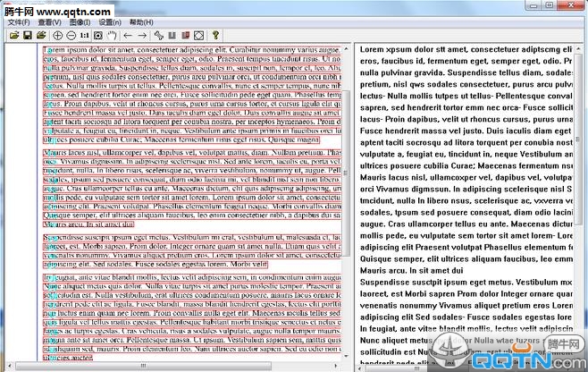This screenshot has height=372, width=588.
Task: Click the image pane scroll right arrow
Action: [x=336, y=365]
